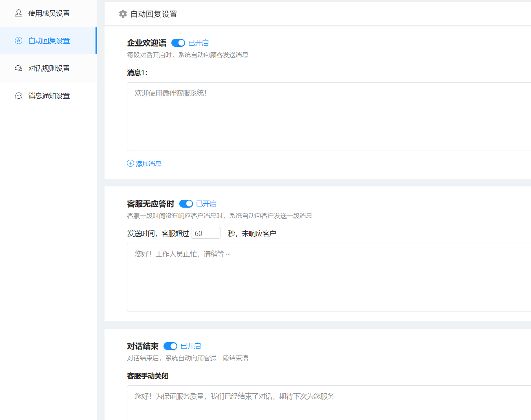The height and width of the screenshot is (420, 531).
Task: Click the 消息1 welcome message text area
Action: pos(329,116)
